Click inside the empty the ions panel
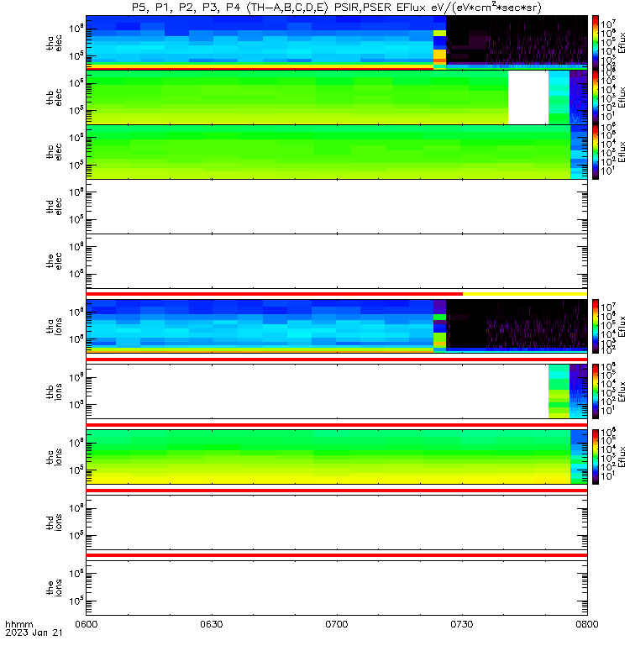The width and height of the screenshot is (630, 672). click(337, 587)
